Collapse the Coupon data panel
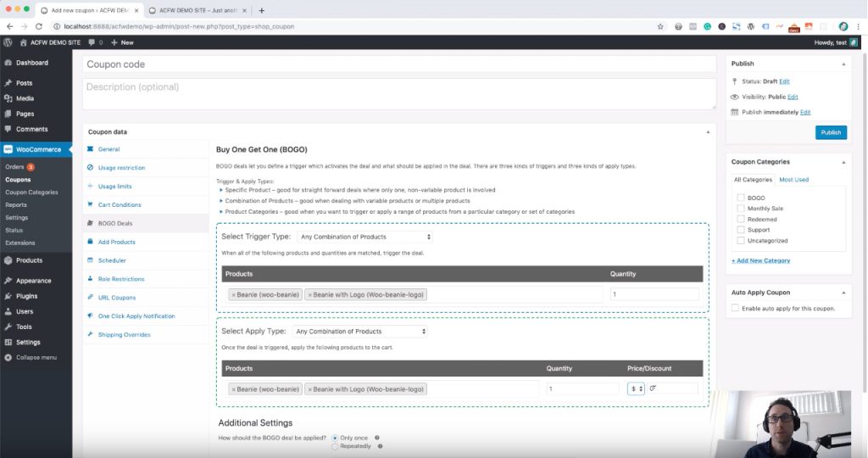The image size is (868, 458). coord(708,131)
